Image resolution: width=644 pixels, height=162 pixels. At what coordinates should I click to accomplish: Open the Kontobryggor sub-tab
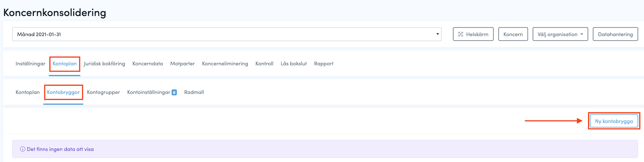click(x=63, y=92)
